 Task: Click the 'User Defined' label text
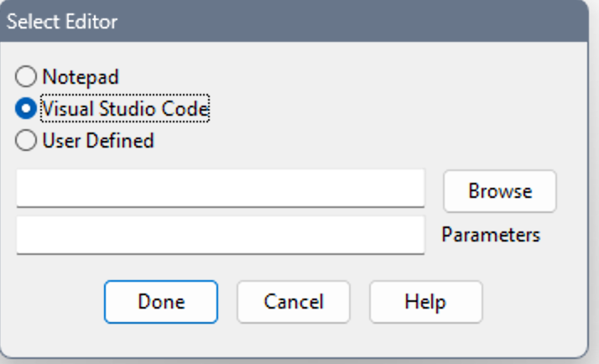coord(98,141)
